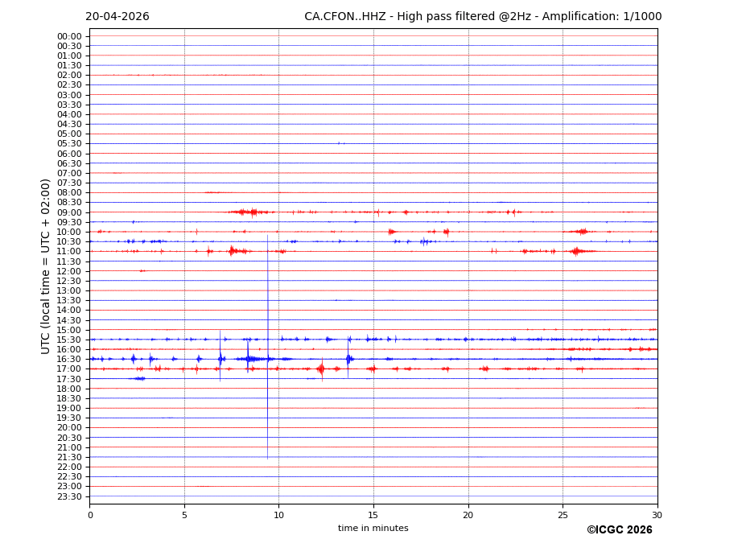Select the 21:30 time row label
The height and width of the screenshot is (560, 746).
click(69, 457)
